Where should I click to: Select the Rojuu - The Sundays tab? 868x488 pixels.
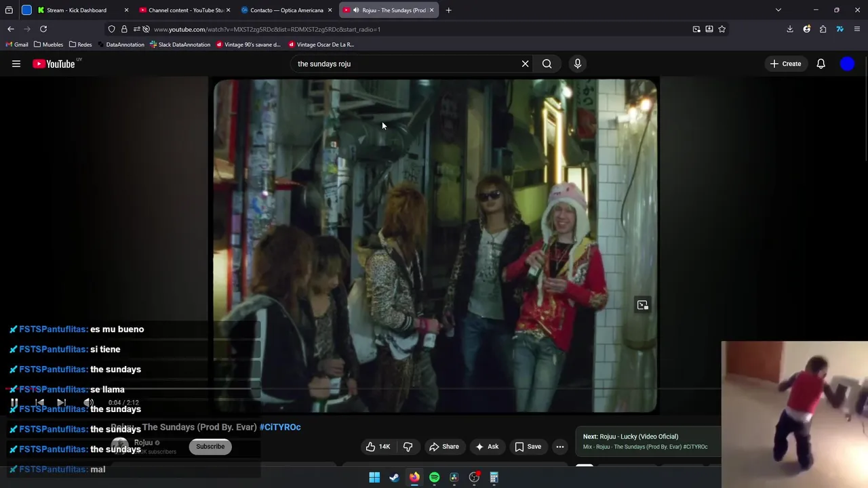[388, 10]
